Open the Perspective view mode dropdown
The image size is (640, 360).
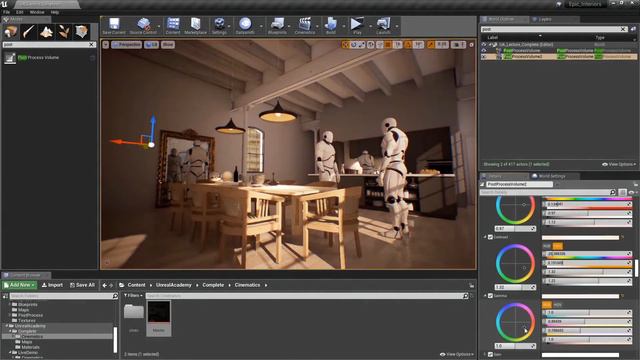tap(127, 44)
